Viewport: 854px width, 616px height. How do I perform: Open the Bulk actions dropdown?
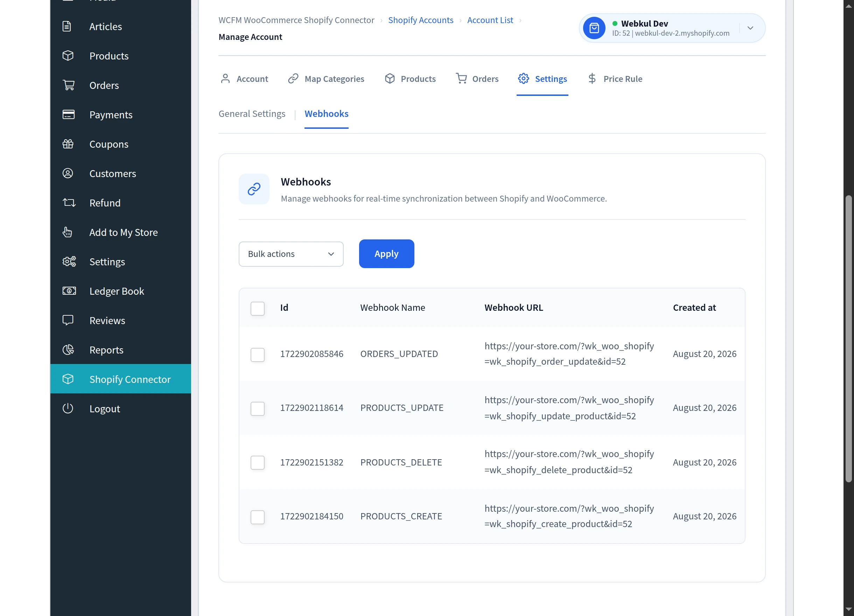[291, 254]
